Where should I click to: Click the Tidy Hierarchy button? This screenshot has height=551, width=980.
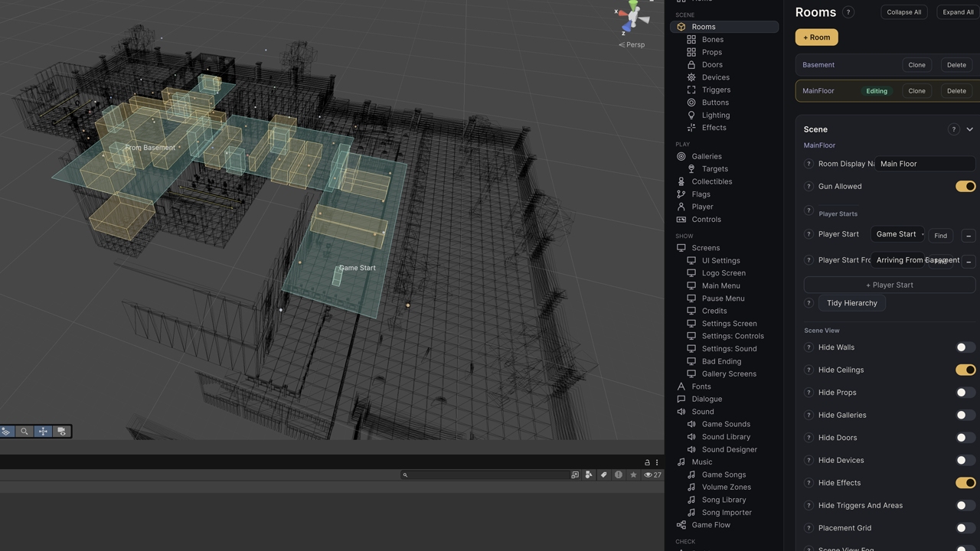click(852, 303)
